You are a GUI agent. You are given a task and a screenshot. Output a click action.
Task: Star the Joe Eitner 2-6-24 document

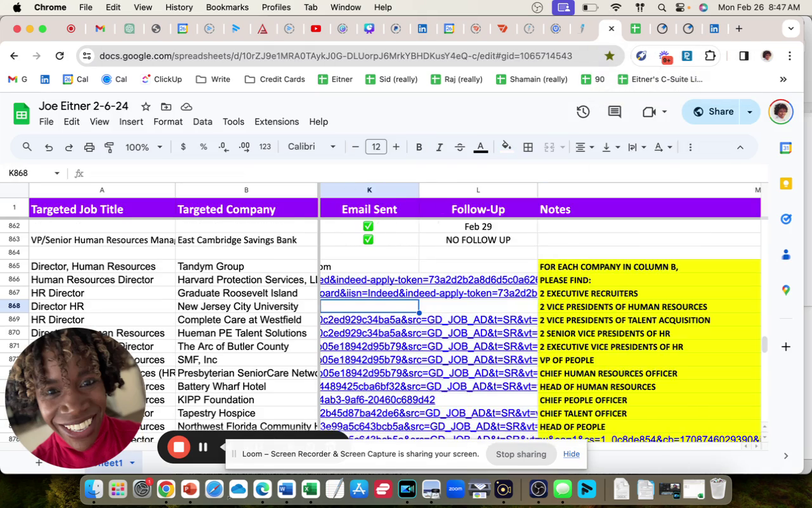tap(146, 107)
